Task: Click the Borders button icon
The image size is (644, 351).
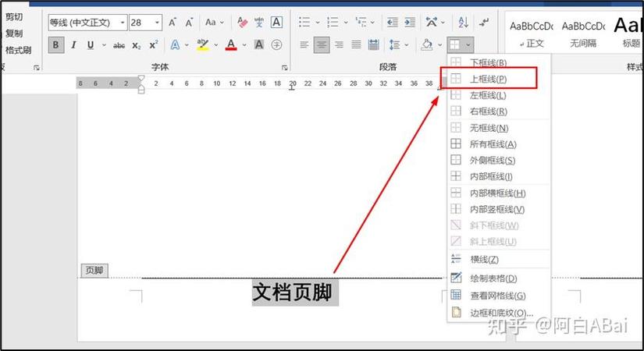Action: tap(454, 44)
